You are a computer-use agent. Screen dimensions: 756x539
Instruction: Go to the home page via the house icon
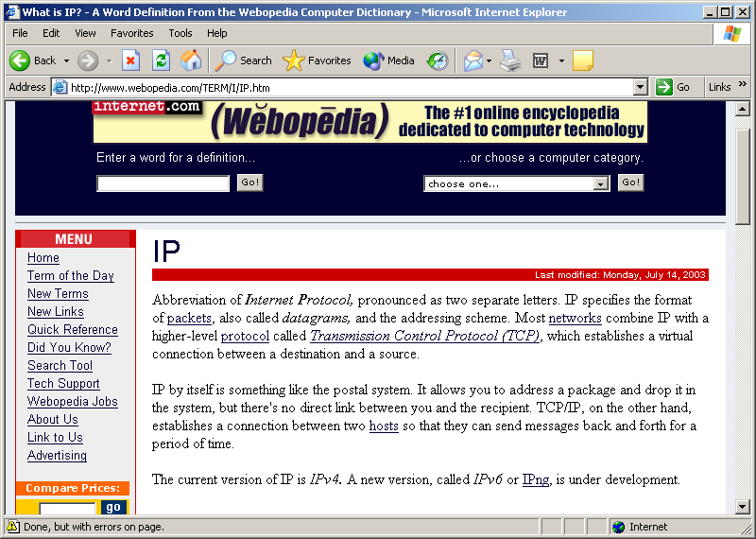click(191, 61)
